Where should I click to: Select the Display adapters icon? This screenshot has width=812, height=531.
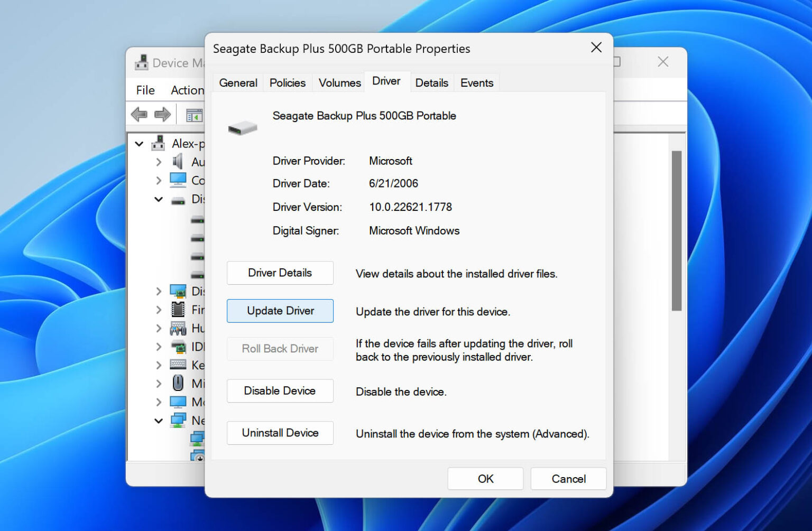pyautogui.click(x=178, y=291)
